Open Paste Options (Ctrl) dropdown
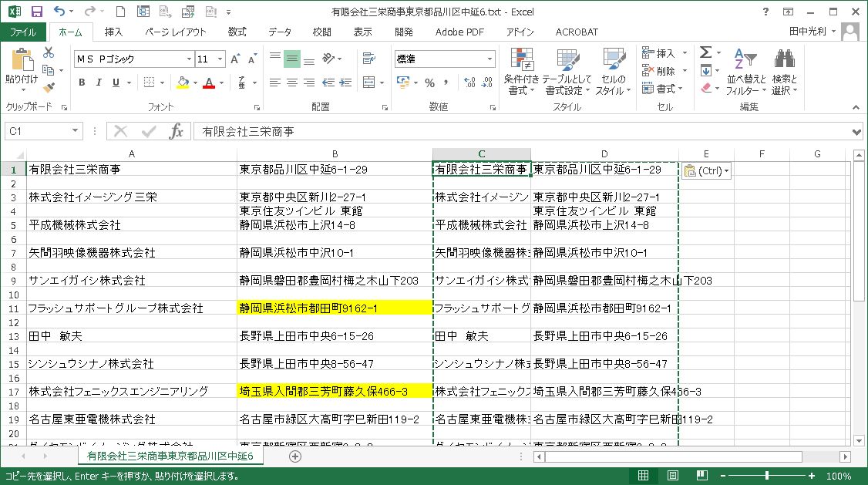Image resolution: width=868 pixels, height=485 pixels. pos(707,170)
